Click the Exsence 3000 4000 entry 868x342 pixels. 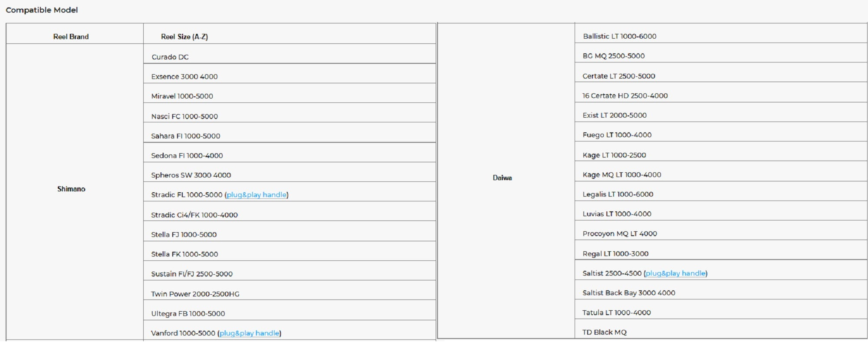click(x=184, y=77)
